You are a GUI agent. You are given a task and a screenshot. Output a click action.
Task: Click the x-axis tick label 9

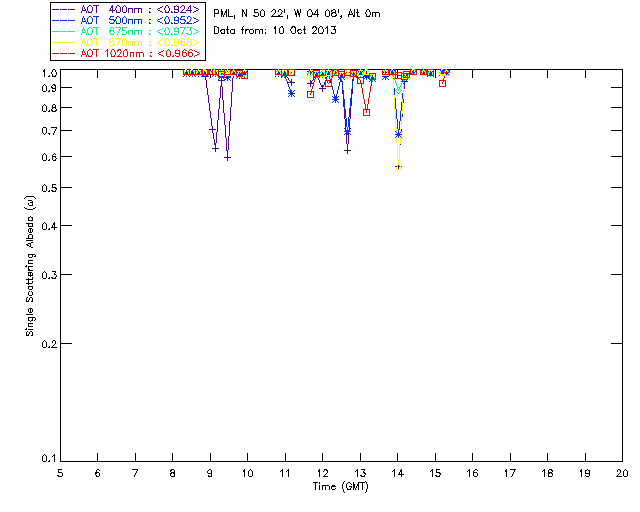tap(210, 473)
